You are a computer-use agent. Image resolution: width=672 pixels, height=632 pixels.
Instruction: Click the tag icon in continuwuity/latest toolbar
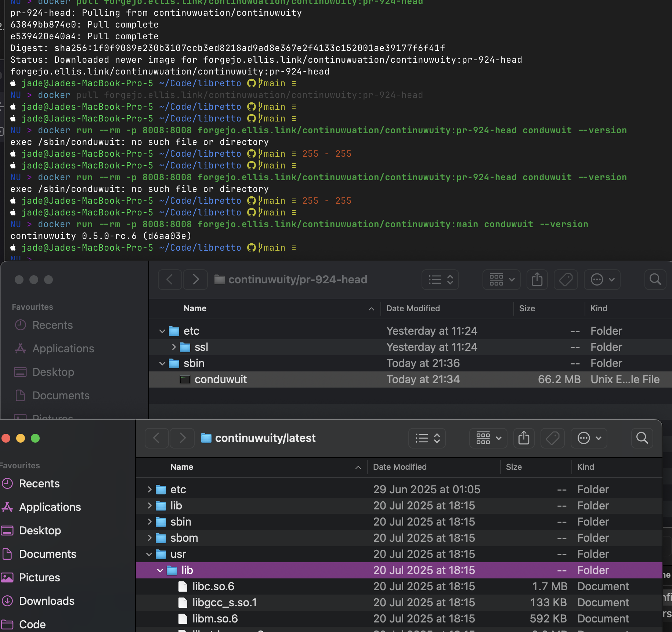coord(552,438)
